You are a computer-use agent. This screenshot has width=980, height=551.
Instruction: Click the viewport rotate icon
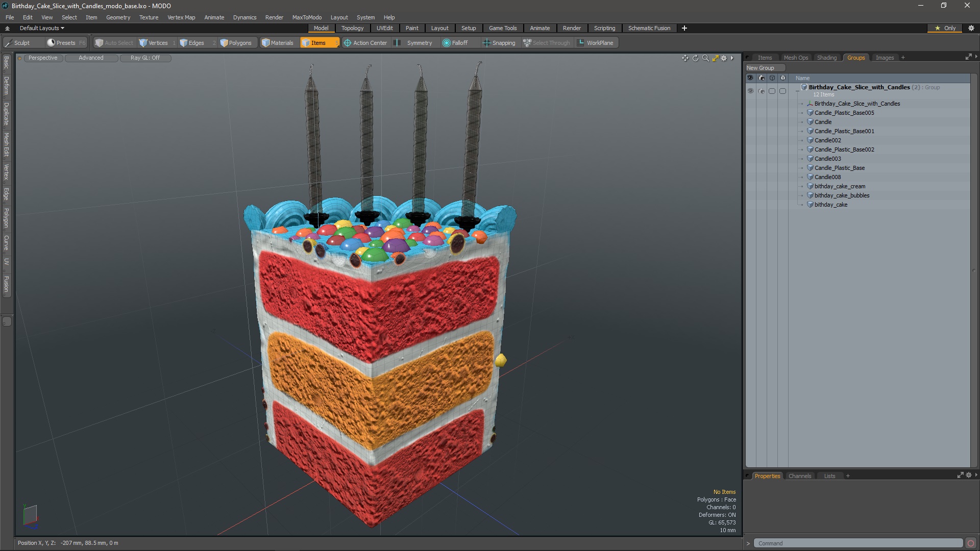(695, 58)
